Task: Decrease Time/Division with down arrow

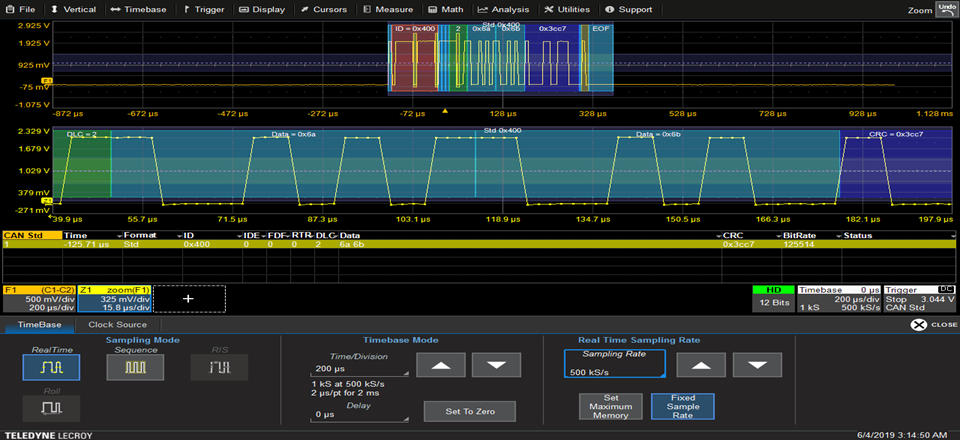Action: [x=497, y=366]
